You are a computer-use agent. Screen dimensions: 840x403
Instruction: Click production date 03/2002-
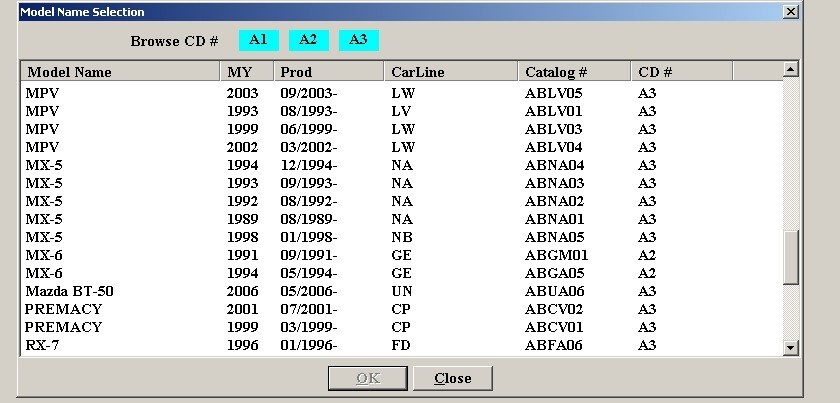point(309,147)
